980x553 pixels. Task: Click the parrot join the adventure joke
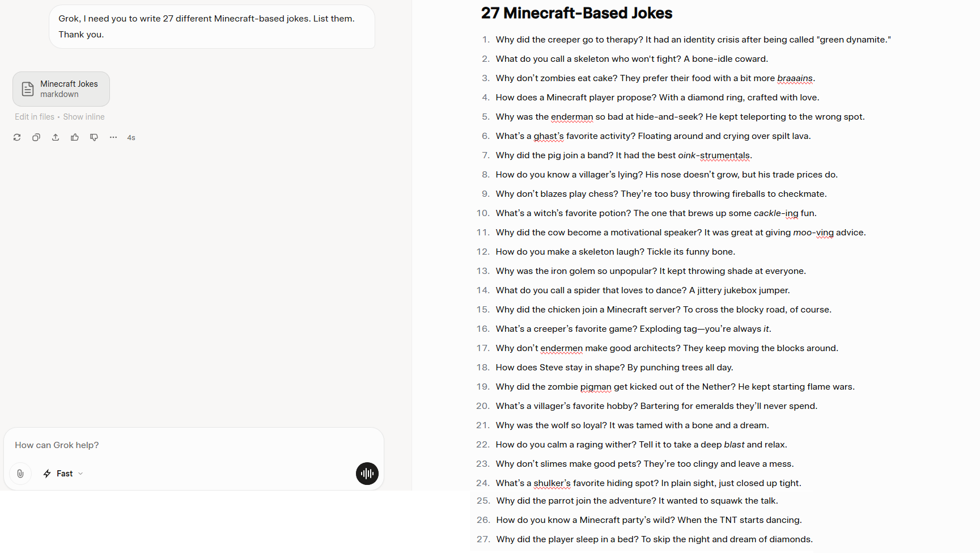pyautogui.click(x=637, y=501)
